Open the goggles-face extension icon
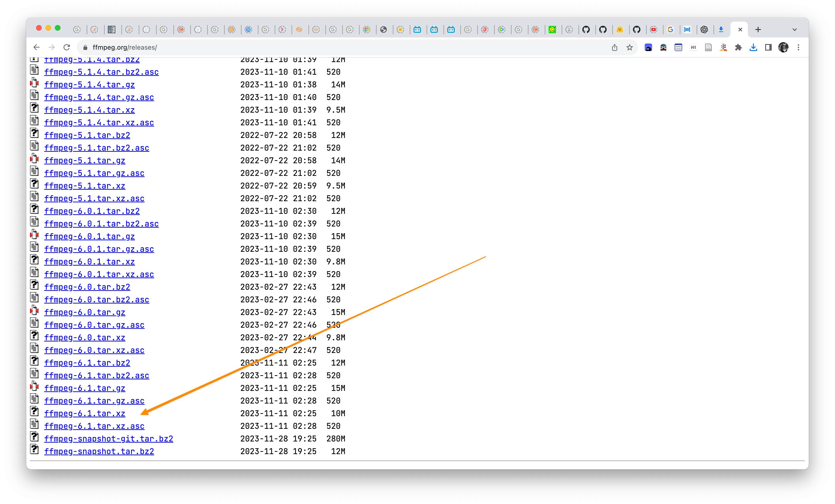This screenshot has width=835, height=504. (663, 47)
